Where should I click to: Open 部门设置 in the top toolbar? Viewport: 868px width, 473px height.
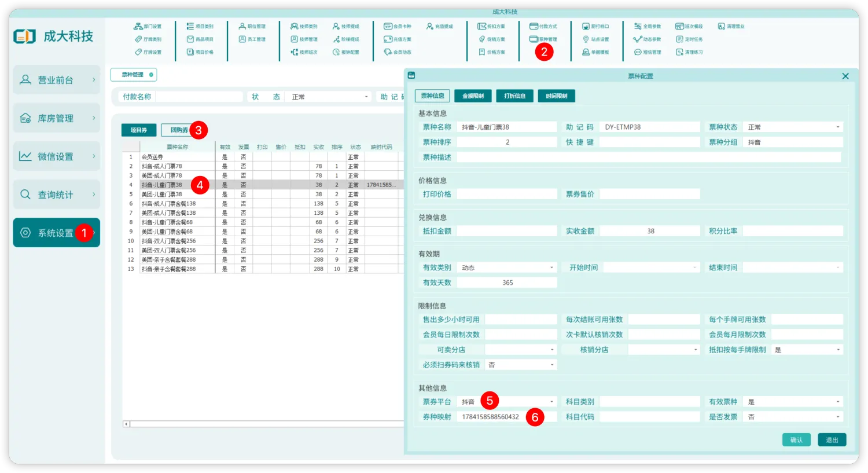coord(148,27)
